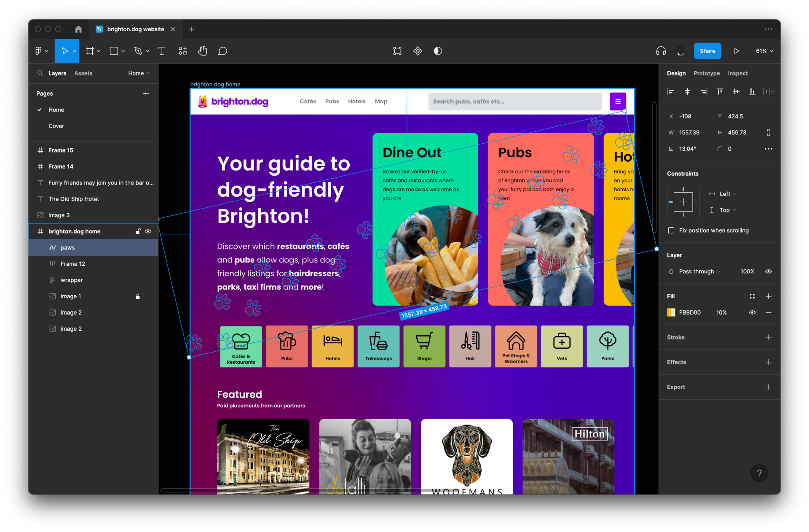Start audio conversation with headphones icon
809x532 pixels.
point(661,51)
